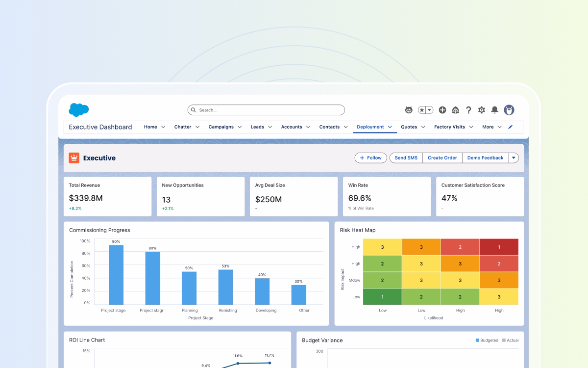Expand the Accounts tab chevron
This screenshot has height=368, width=588.
(308, 127)
